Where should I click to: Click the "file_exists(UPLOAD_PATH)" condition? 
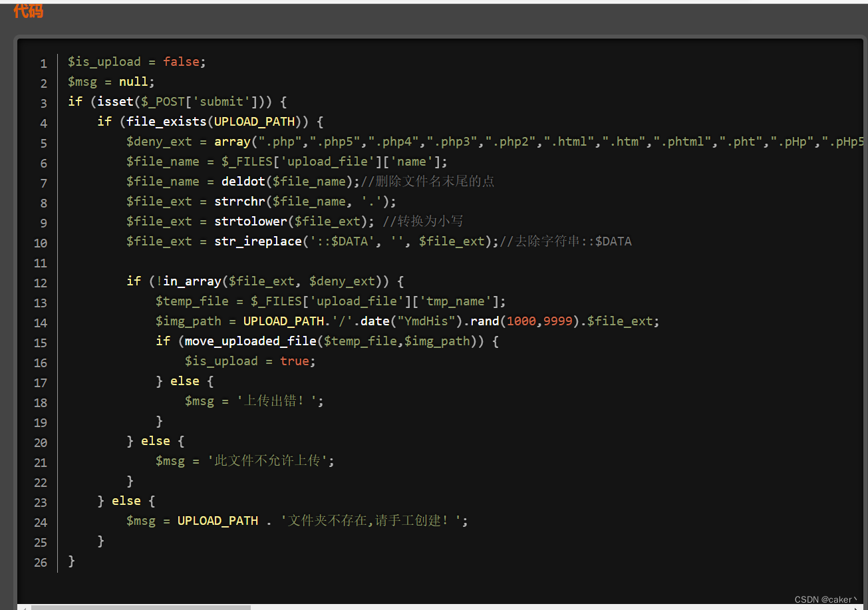point(217,122)
